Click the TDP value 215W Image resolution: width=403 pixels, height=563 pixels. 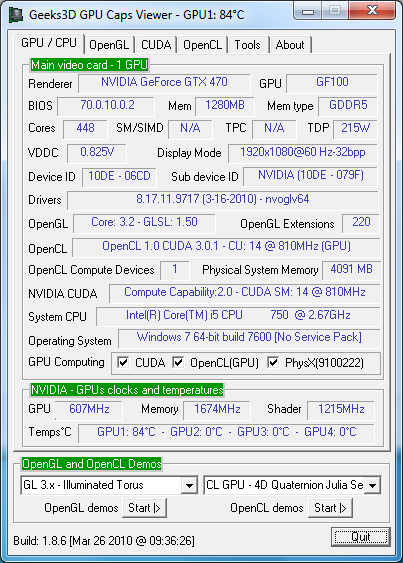point(355,129)
